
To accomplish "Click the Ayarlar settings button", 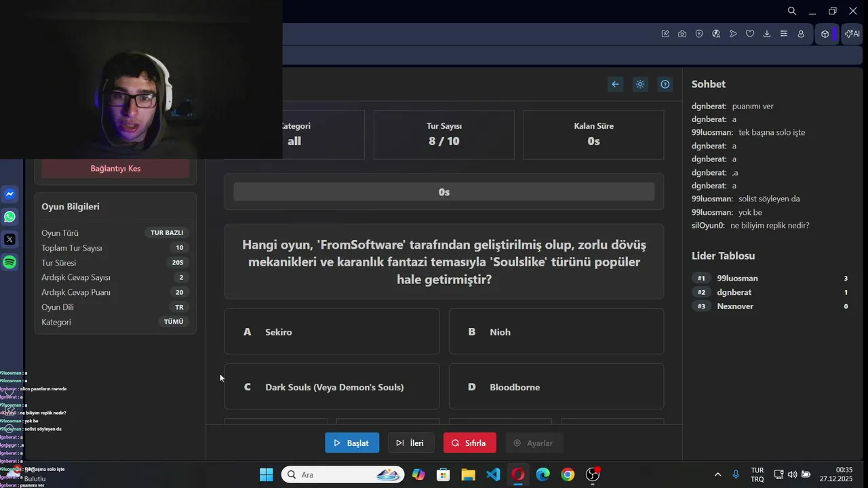I will [x=534, y=443].
